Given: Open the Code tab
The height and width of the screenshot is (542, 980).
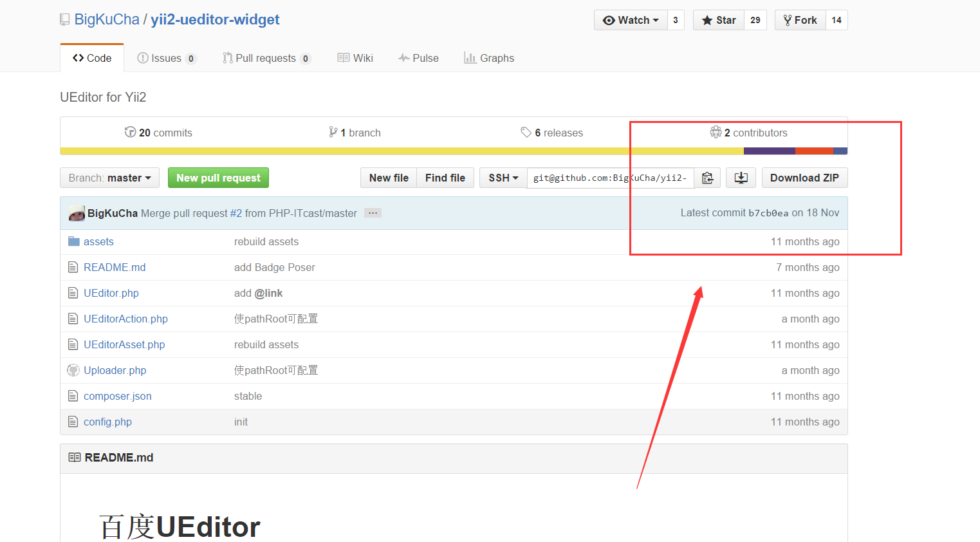Looking at the screenshot, I should coord(92,58).
